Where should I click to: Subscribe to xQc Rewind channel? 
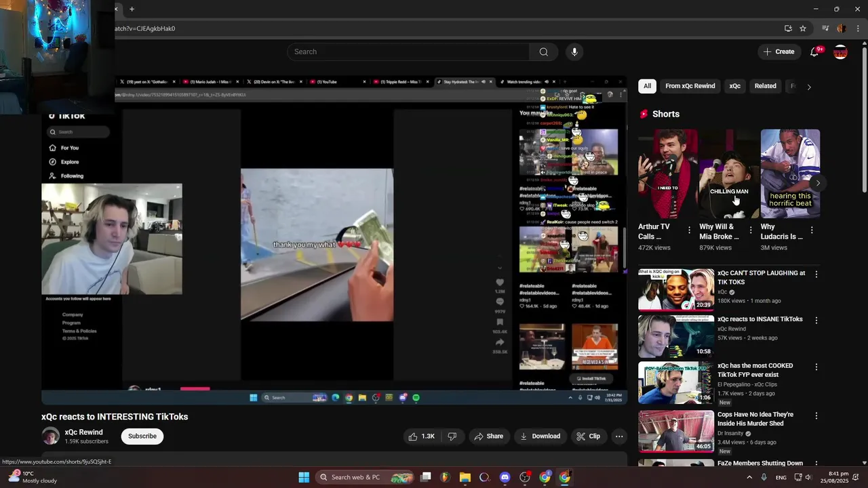coord(142,436)
